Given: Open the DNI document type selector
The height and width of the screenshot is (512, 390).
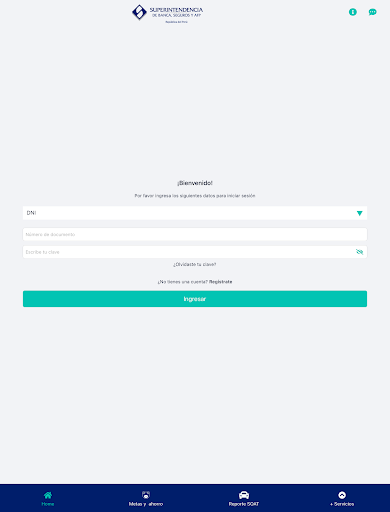Looking at the screenshot, I should click(195, 213).
